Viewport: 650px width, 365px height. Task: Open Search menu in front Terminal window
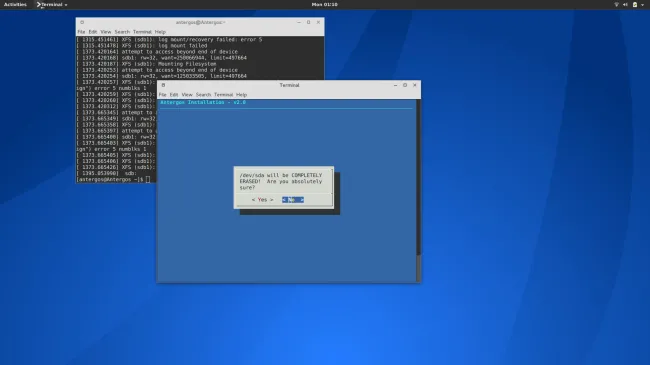coord(203,95)
